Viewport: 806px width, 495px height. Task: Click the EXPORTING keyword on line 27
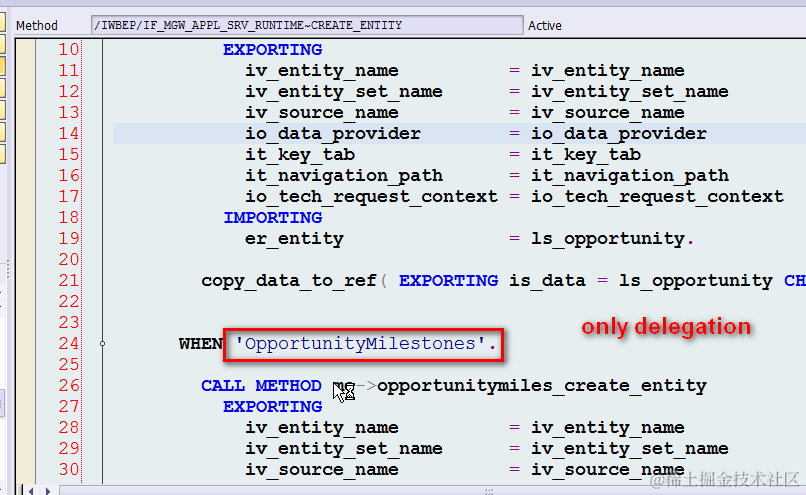point(272,407)
